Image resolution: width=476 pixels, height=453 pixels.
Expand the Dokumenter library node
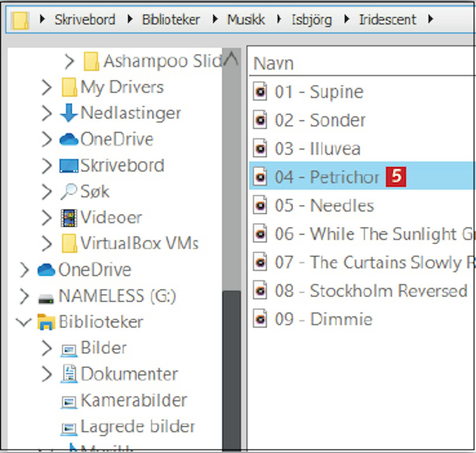pyautogui.click(x=47, y=374)
